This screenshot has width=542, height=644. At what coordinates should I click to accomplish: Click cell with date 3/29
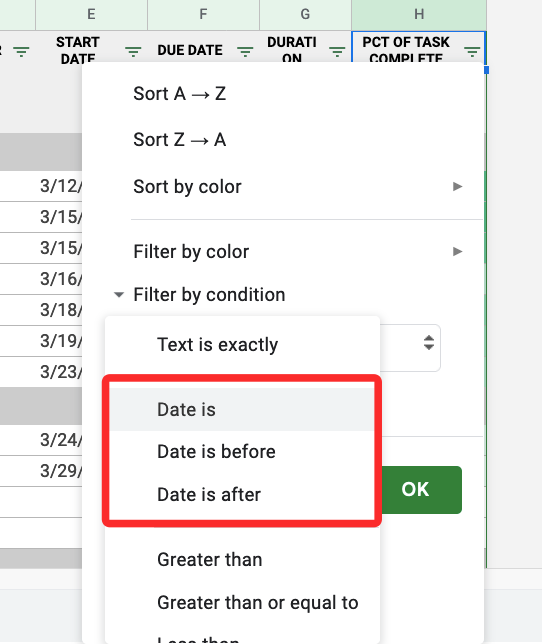point(59,471)
